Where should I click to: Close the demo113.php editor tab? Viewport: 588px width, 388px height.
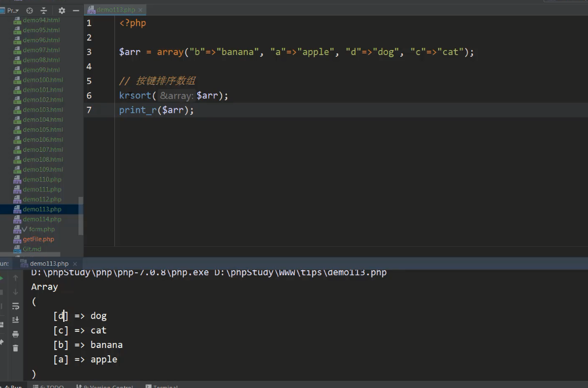click(x=140, y=9)
